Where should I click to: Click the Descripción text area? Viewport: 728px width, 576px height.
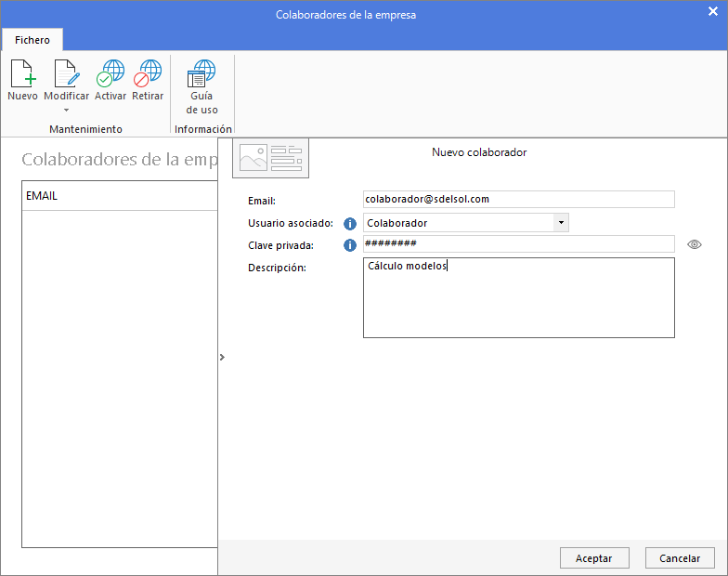518,297
